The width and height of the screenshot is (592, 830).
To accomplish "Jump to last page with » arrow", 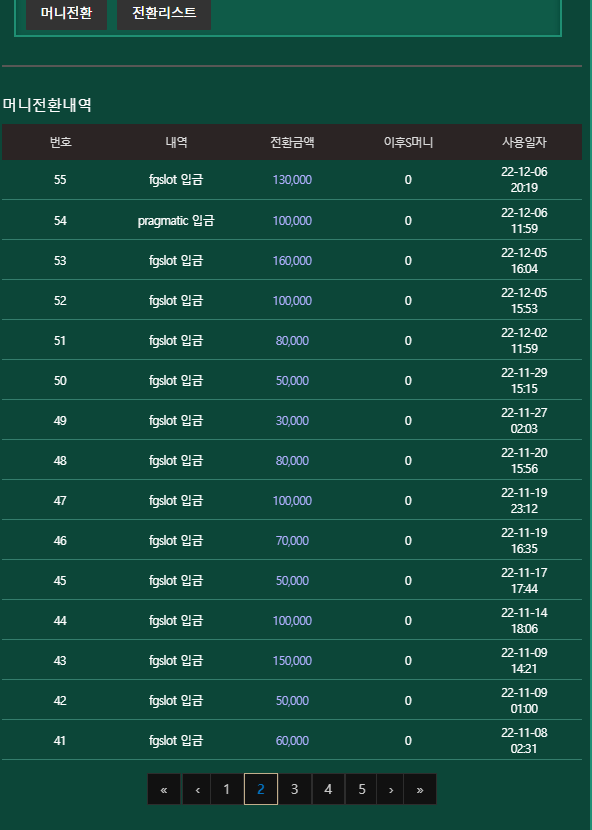I will tap(420, 789).
